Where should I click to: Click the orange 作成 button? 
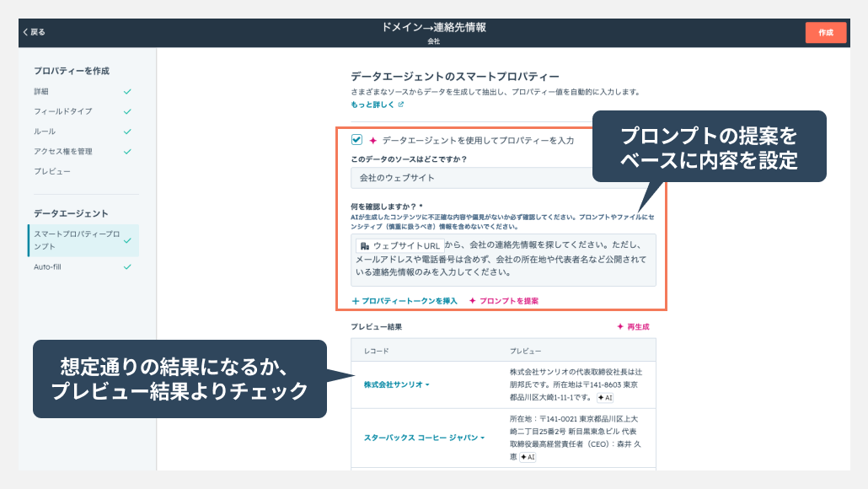[825, 32]
